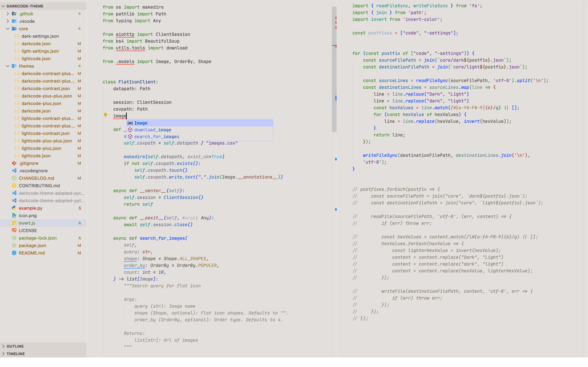Image resolution: width=588 pixels, height=367 pixels.
Task: Click the lightbulb quick-fix icon
Action: click(105, 115)
